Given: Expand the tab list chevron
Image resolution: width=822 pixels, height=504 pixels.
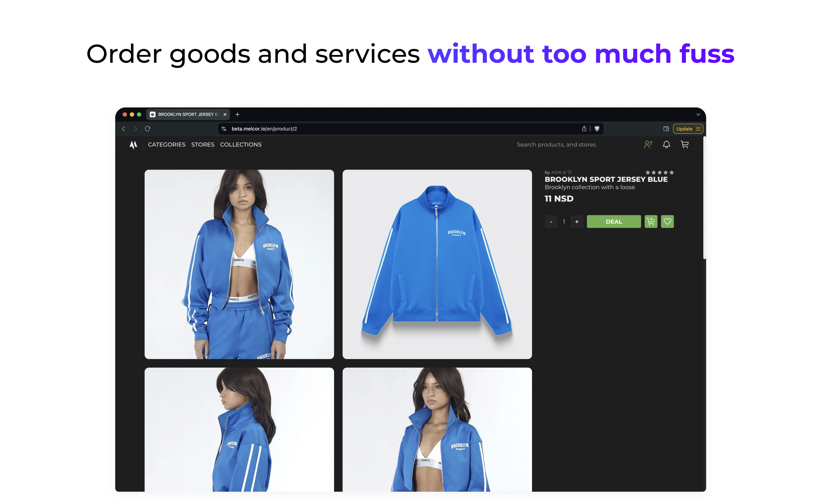Looking at the screenshot, I should coord(698,115).
